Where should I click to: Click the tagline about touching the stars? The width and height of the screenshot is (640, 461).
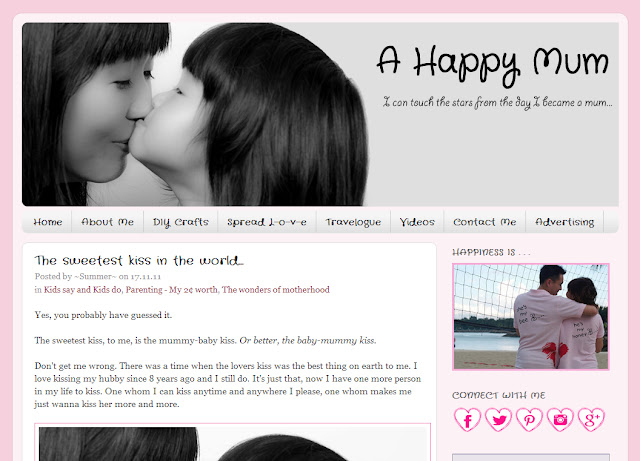498,102
